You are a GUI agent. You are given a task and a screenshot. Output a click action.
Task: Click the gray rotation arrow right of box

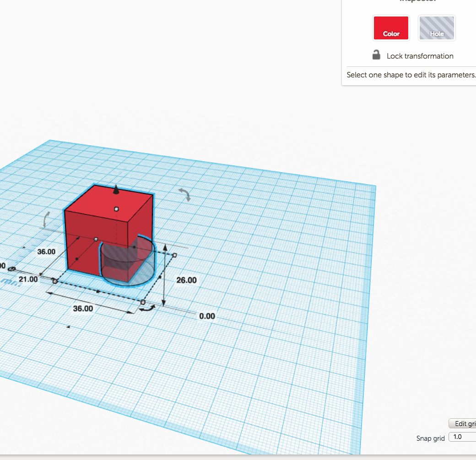pyautogui.click(x=185, y=194)
